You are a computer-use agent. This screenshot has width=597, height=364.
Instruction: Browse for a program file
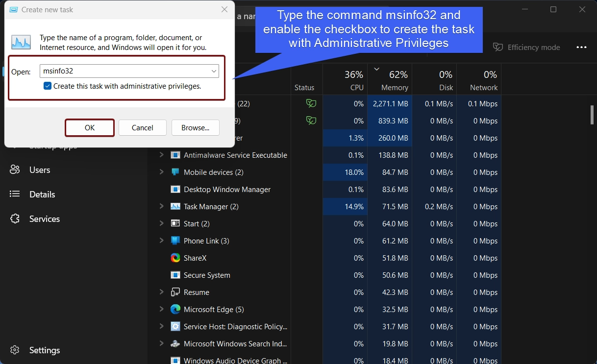click(x=196, y=128)
